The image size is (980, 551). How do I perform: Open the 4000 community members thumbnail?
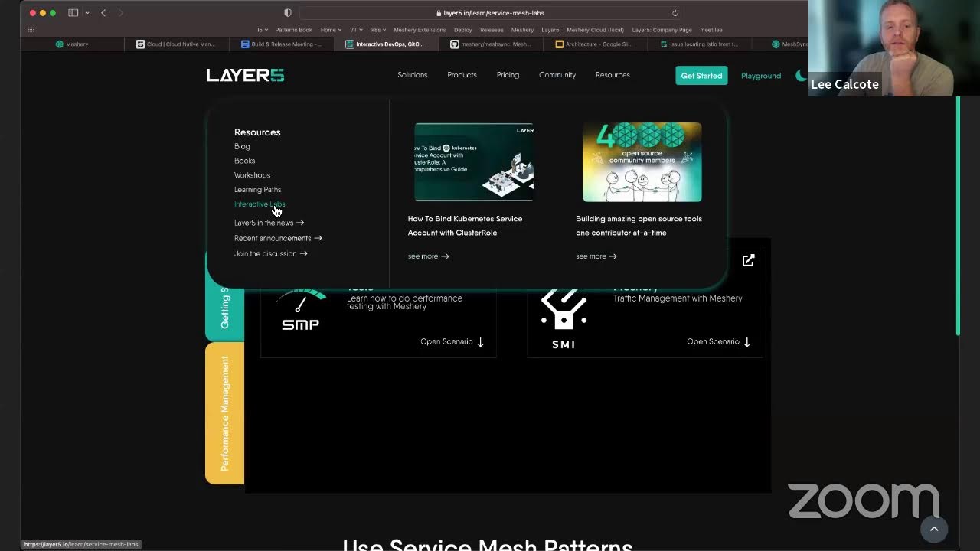pyautogui.click(x=642, y=162)
